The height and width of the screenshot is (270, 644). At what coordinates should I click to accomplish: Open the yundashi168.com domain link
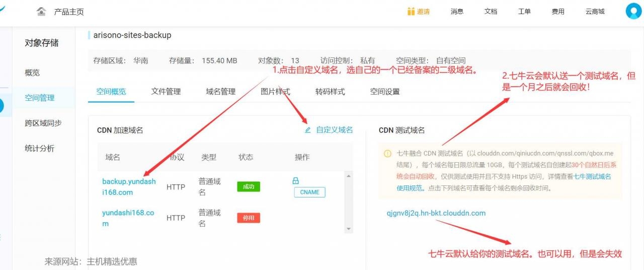click(128, 218)
